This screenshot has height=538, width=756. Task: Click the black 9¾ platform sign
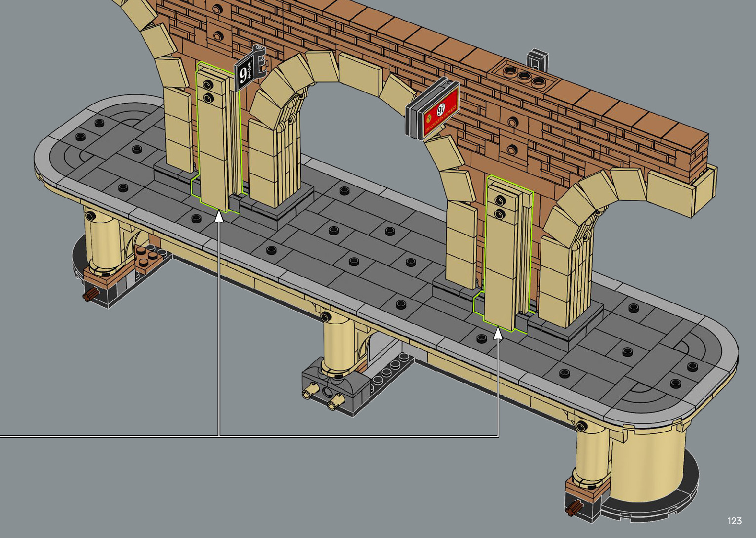(244, 75)
